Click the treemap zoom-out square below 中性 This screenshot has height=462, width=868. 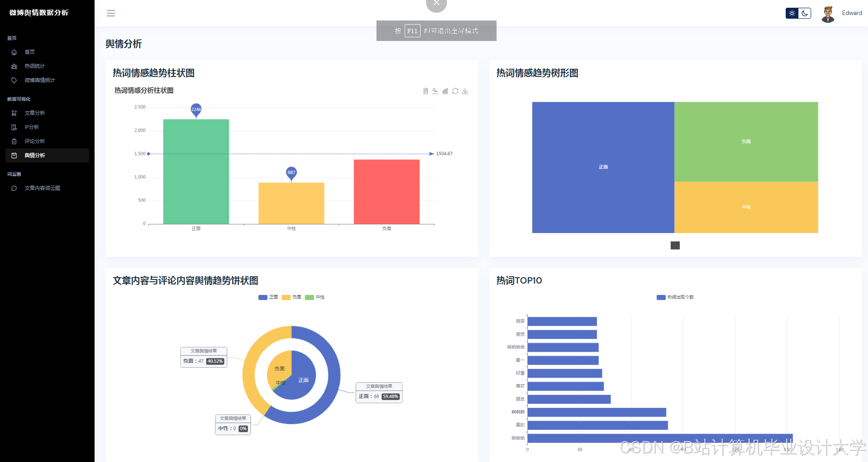pos(675,245)
